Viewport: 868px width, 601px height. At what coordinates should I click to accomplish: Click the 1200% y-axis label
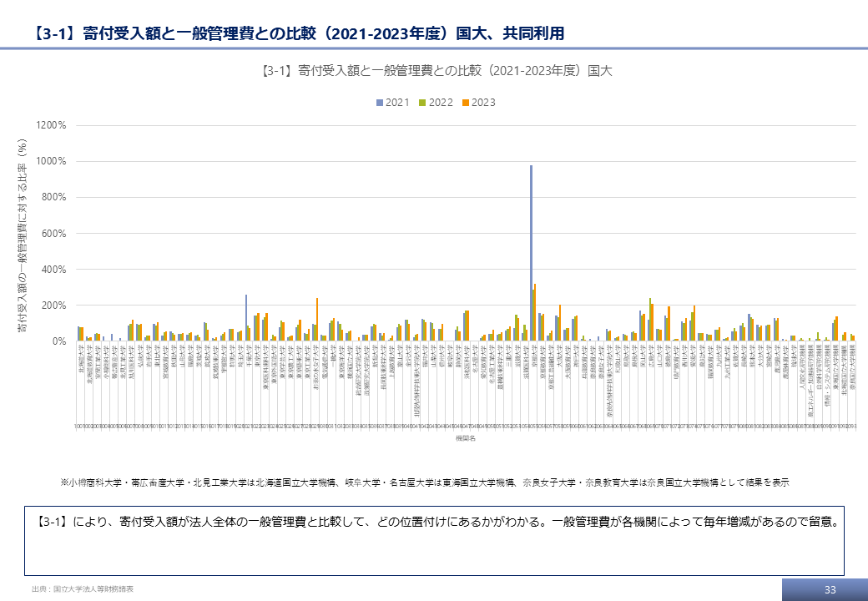(50, 125)
